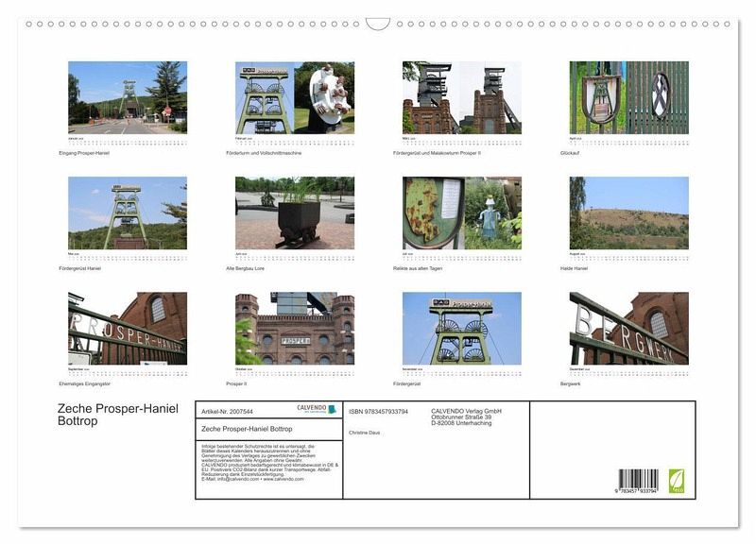Click the author name 'Christine Daus'

point(365,433)
